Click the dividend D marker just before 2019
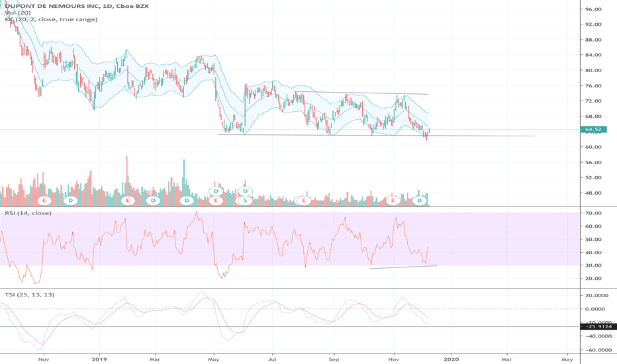 [x=70, y=201]
